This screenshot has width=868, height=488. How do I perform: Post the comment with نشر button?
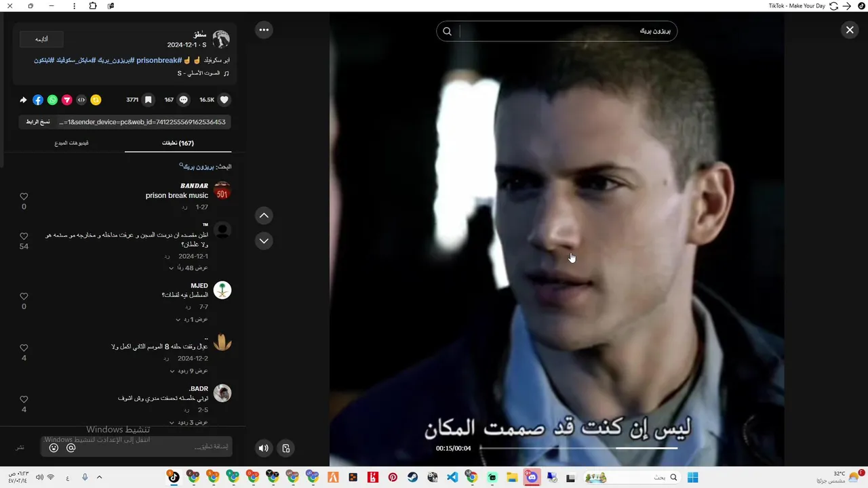point(20,447)
